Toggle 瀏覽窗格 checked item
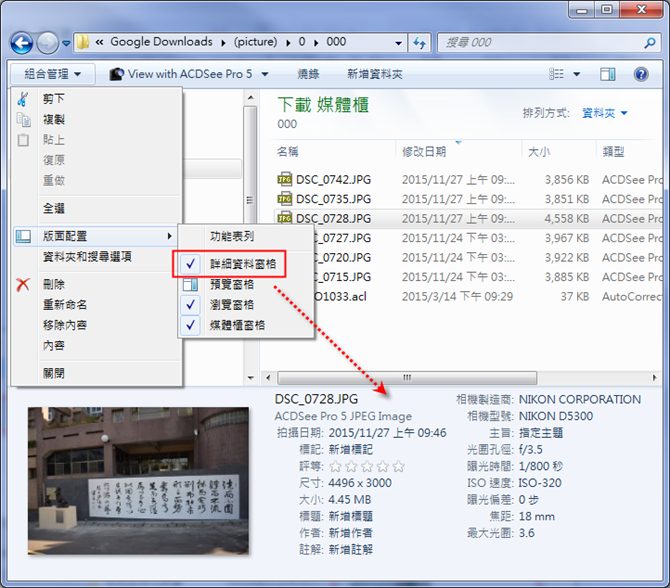 pyautogui.click(x=246, y=305)
